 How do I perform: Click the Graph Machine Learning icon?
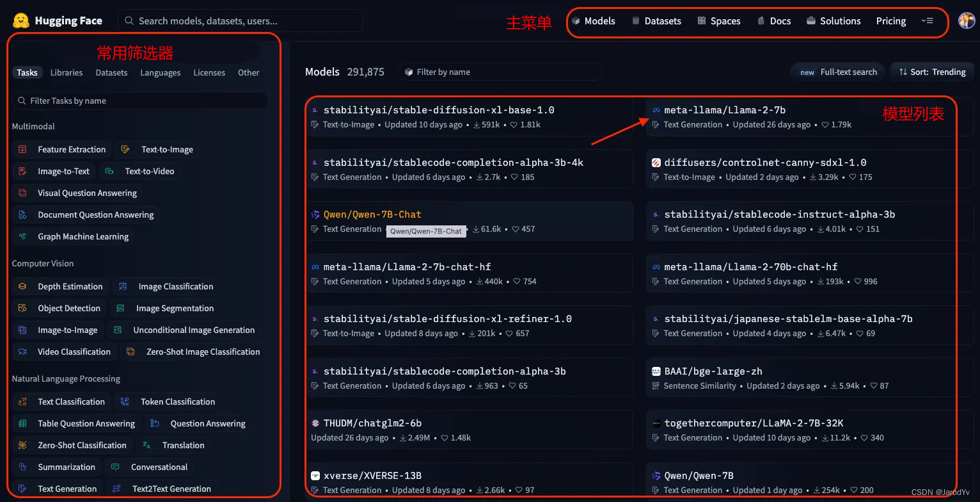click(22, 236)
